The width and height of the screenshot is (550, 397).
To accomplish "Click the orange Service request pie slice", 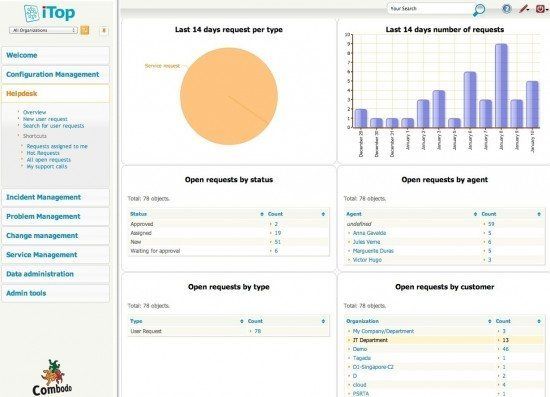I will click(x=229, y=96).
